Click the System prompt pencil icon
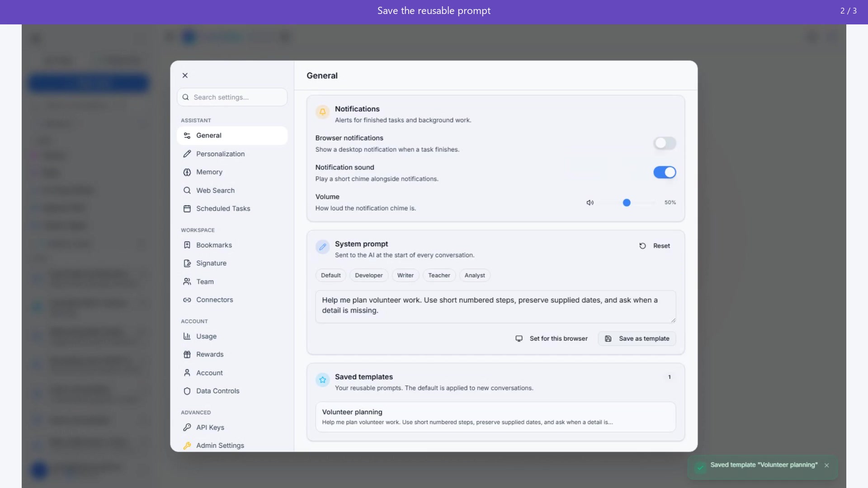This screenshot has height=488, width=868. coord(323,247)
